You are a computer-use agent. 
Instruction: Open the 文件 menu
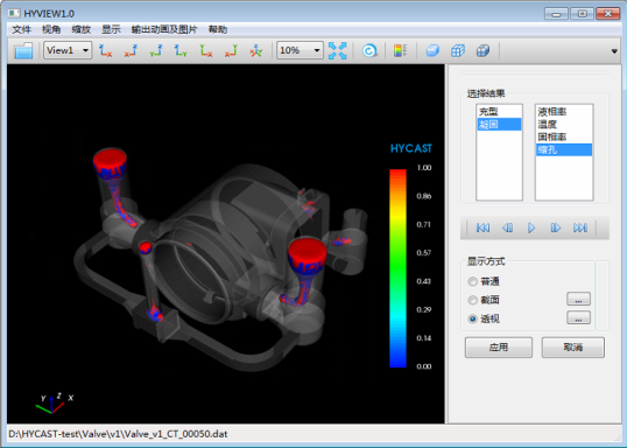coord(21,29)
